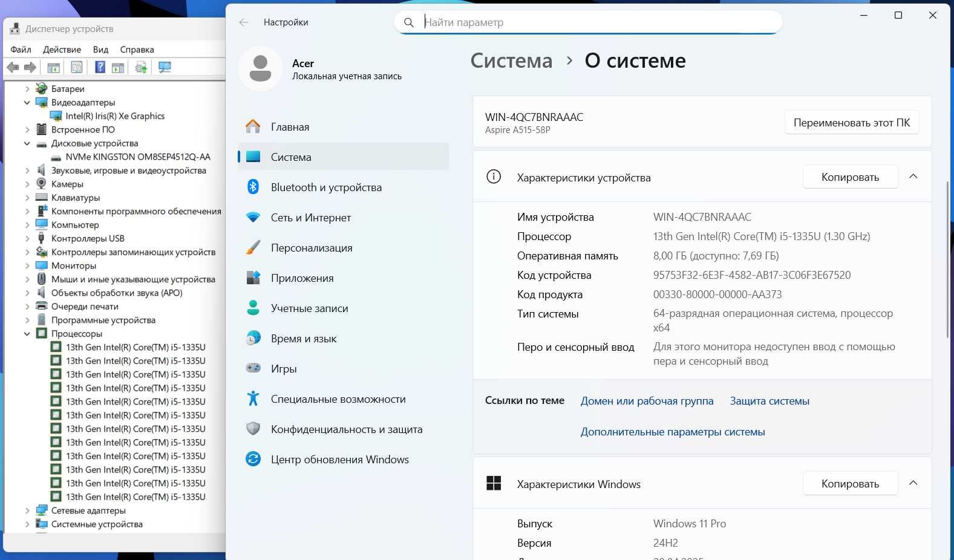The image size is (954, 560).
Task: Toggle the action pane icon in Device Manager toolbar
Action: [118, 68]
